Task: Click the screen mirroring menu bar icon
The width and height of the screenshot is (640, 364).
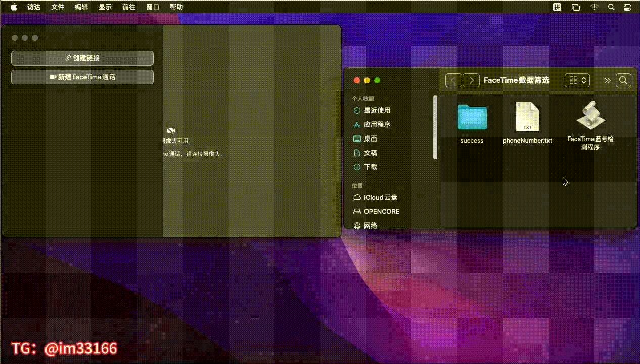Action: [x=576, y=7]
